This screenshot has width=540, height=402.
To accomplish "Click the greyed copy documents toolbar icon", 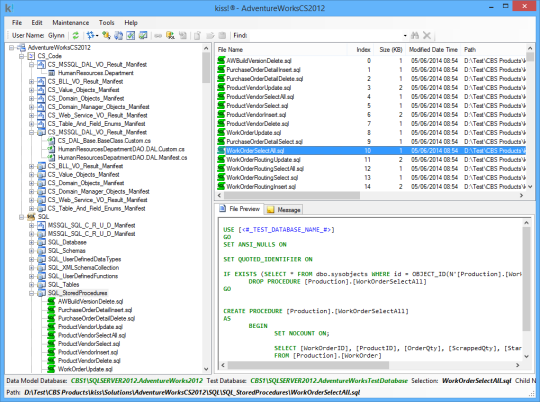I will pos(183,35).
